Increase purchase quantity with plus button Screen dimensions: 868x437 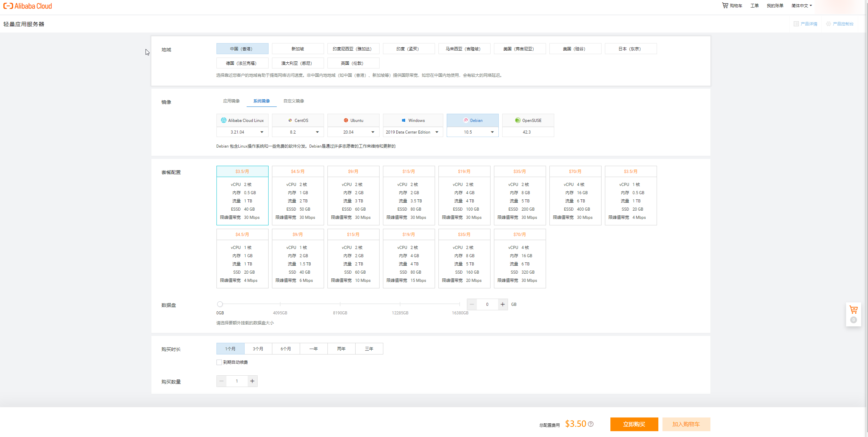252,381
